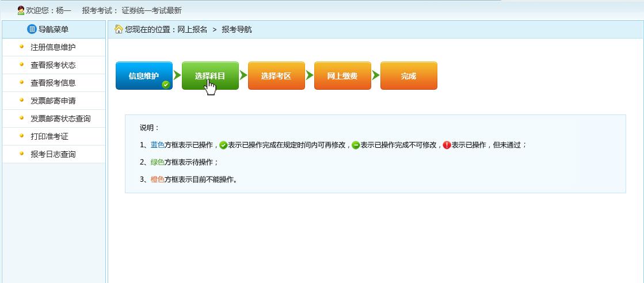The height and width of the screenshot is (283, 644).
Task: Open 发票邮寄状态查询 menu entry
Action: tap(60, 118)
